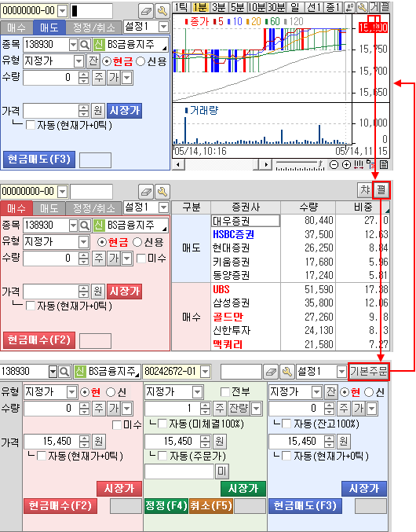The image size is (416, 532).
Task: Click the wrench icon in bottom order bar
Action: point(287,372)
